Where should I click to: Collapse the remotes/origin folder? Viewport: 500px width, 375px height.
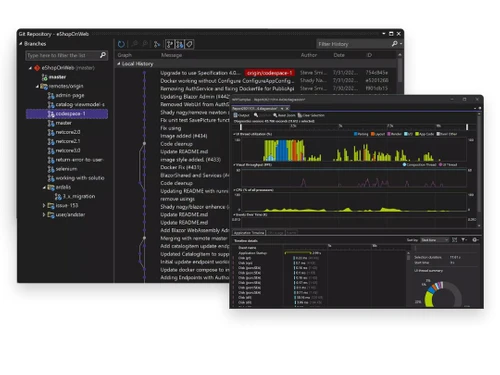(37, 86)
